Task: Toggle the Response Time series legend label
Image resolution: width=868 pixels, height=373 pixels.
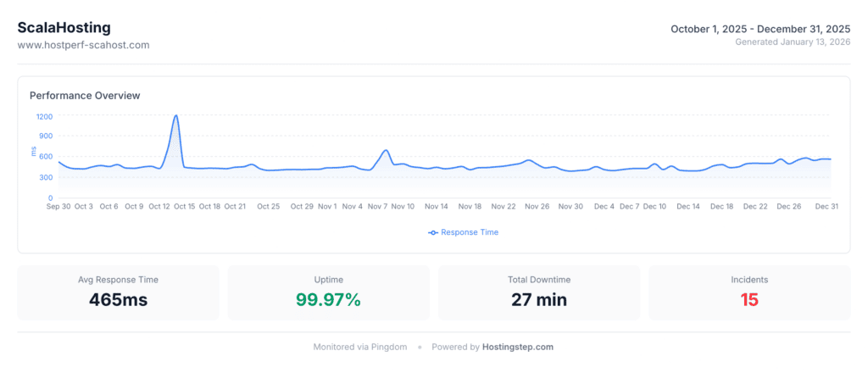Action: tap(469, 232)
